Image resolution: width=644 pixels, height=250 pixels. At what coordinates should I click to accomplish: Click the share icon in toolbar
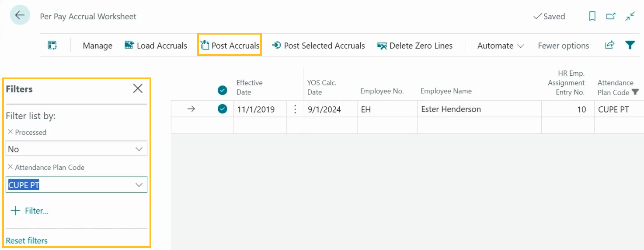(609, 45)
